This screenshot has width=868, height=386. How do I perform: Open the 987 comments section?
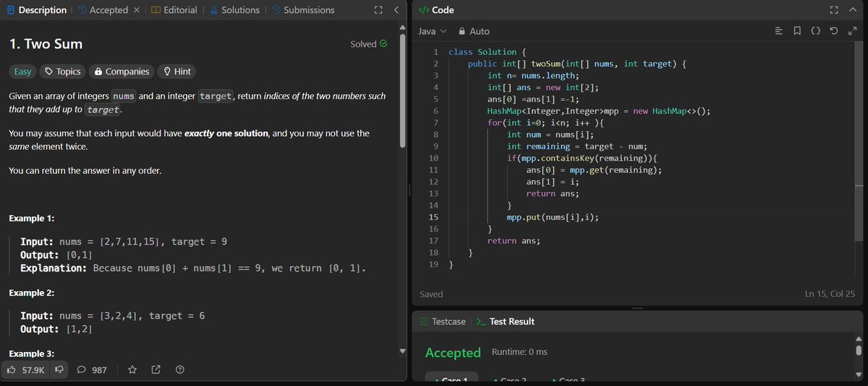coord(92,370)
